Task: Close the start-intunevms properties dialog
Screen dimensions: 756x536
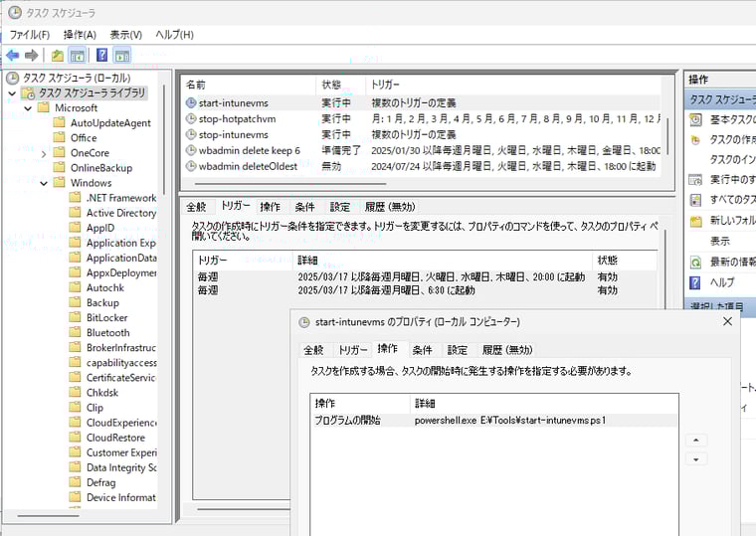Action: (x=727, y=321)
